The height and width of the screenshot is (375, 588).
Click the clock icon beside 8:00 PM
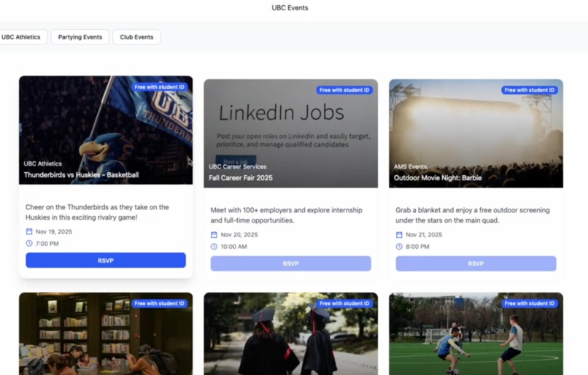click(399, 247)
